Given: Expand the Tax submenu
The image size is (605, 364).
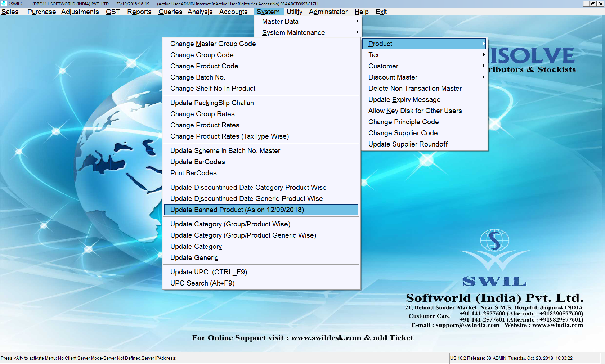Looking at the screenshot, I should [x=424, y=55].
